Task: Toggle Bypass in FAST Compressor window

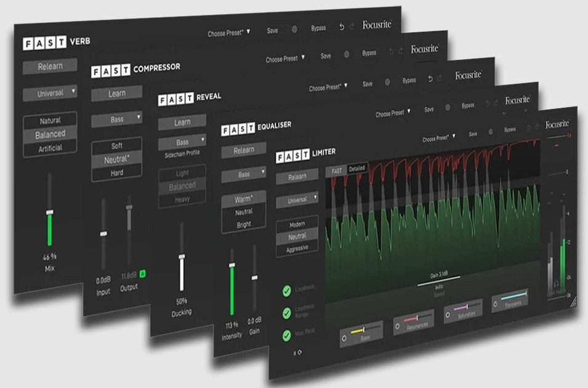Action: point(369,54)
